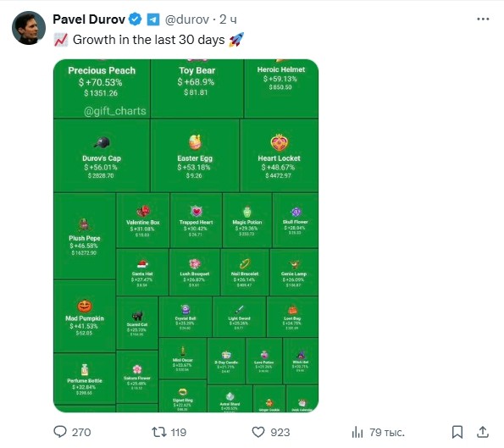Open Pavel Durov's profile avatar
Image resolution: width=504 pixels, height=448 pixels.
click(29, 28)
